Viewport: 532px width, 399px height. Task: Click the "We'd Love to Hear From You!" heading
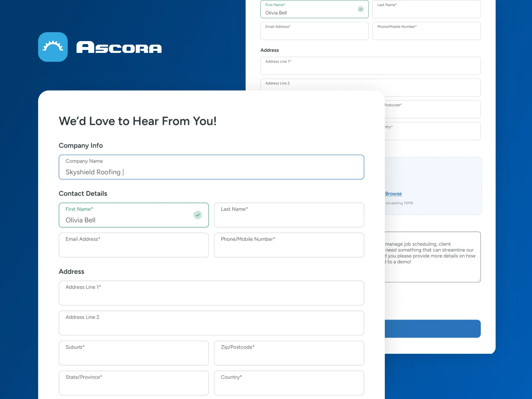point(138,121)
